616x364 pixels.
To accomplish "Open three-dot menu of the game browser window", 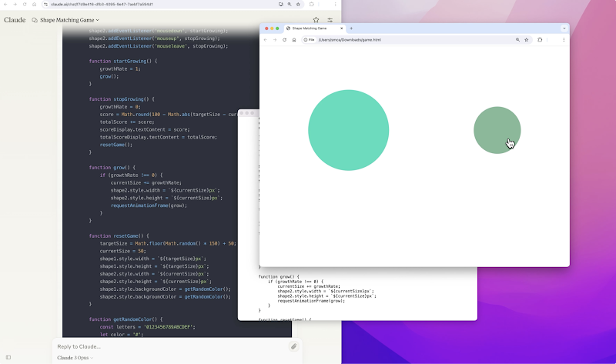I will (564, 40).
